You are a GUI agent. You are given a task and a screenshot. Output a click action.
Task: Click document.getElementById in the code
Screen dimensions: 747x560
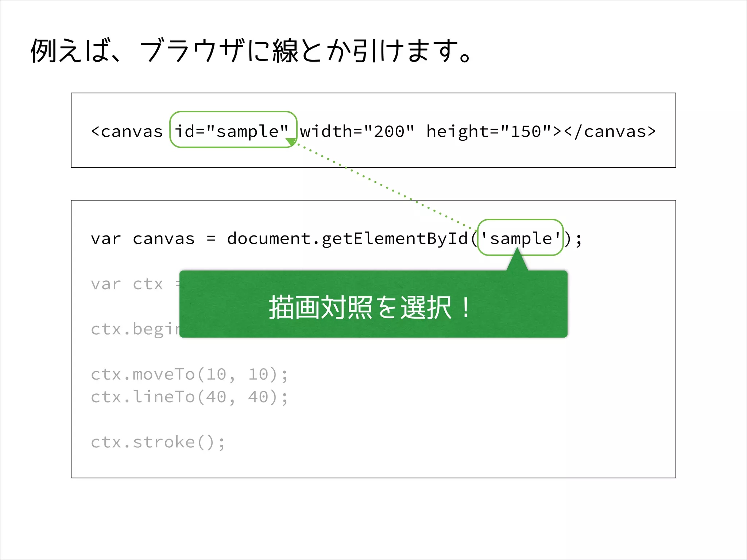pyautogui.click(x=347, y=239)
